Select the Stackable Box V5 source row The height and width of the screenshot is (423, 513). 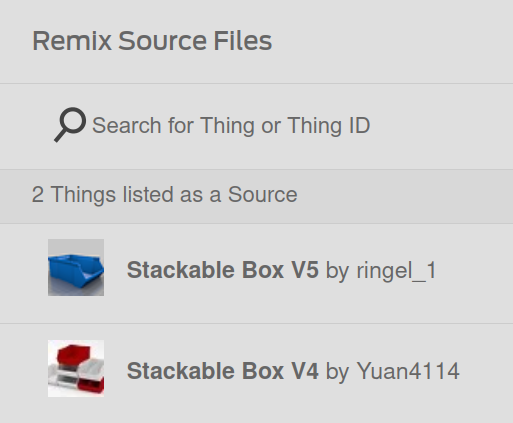click(x=256, y=273)
